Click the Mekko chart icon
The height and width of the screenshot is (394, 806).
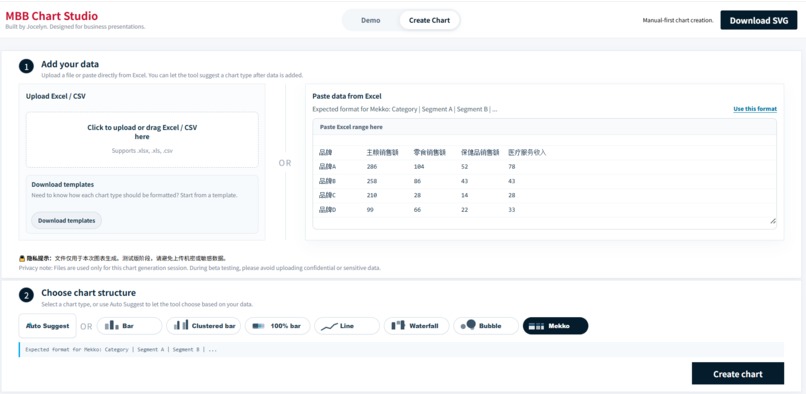pyautogui.click(x=536, y=326)
